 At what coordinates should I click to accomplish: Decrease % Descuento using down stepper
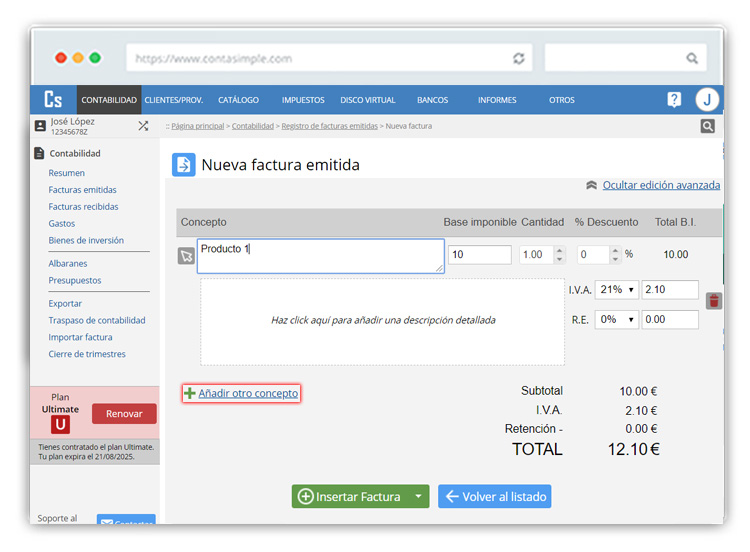coord(616,259)
